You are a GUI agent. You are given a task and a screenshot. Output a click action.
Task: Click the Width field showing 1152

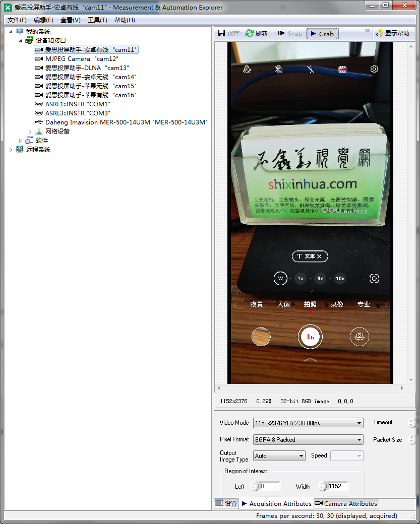coord(338,486)
